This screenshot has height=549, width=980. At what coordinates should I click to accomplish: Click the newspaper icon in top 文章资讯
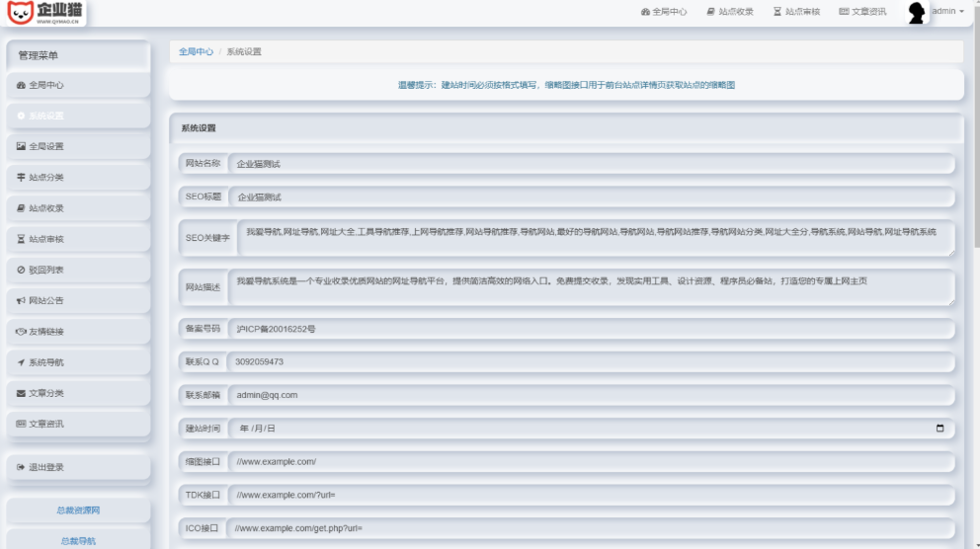844,11
